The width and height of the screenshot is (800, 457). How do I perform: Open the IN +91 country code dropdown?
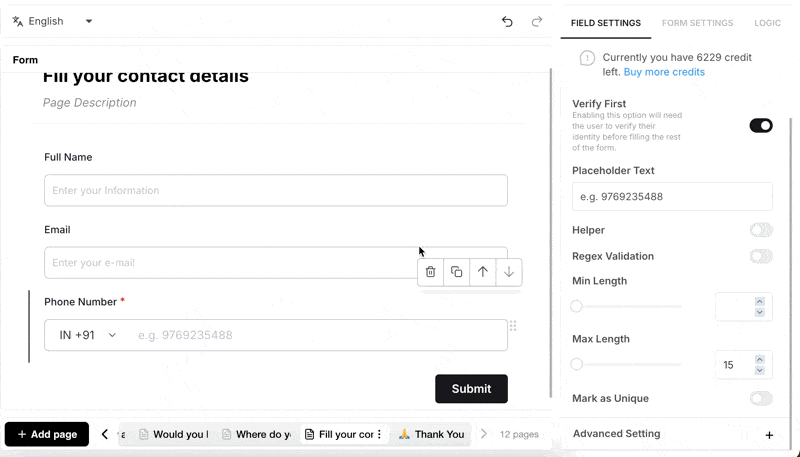[x=88, y=335]
